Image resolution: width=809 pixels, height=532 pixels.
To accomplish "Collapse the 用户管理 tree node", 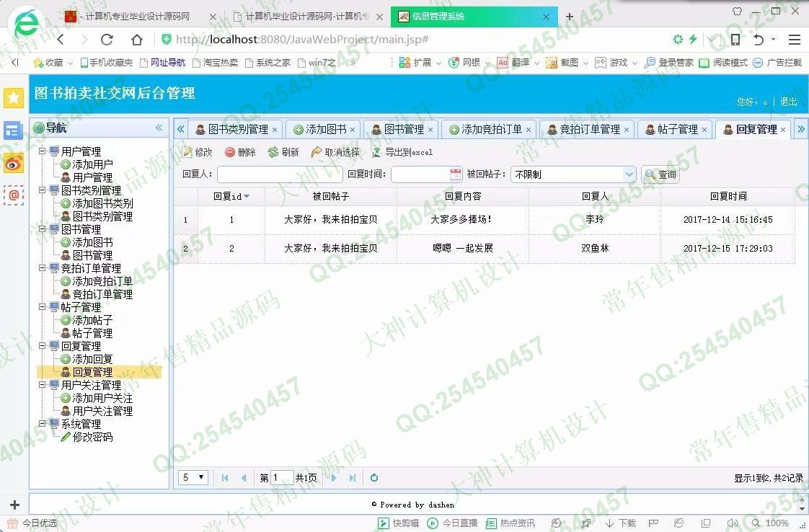I will click(43, 151).
